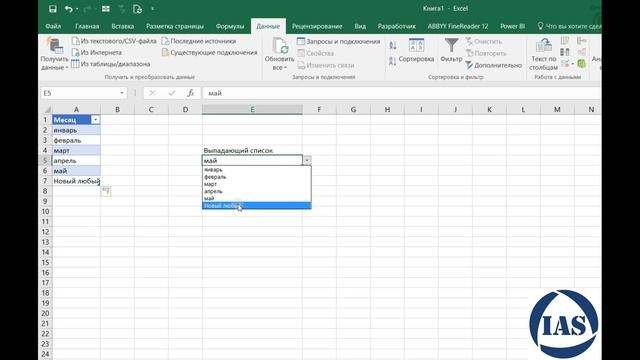The height and width of the screenshot is (360, 640).
Task: Choose март from dropdown list
Action: 257,184
